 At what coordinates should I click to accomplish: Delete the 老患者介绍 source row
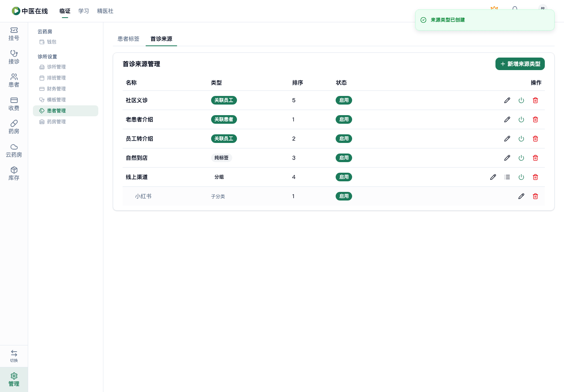click(535, 119)
